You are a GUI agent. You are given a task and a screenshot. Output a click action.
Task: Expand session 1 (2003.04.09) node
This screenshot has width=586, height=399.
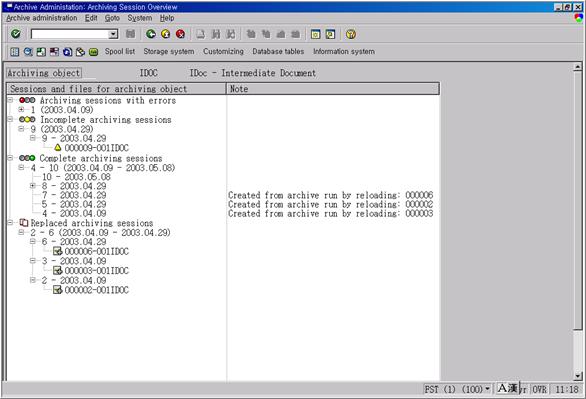coord(21,109)
